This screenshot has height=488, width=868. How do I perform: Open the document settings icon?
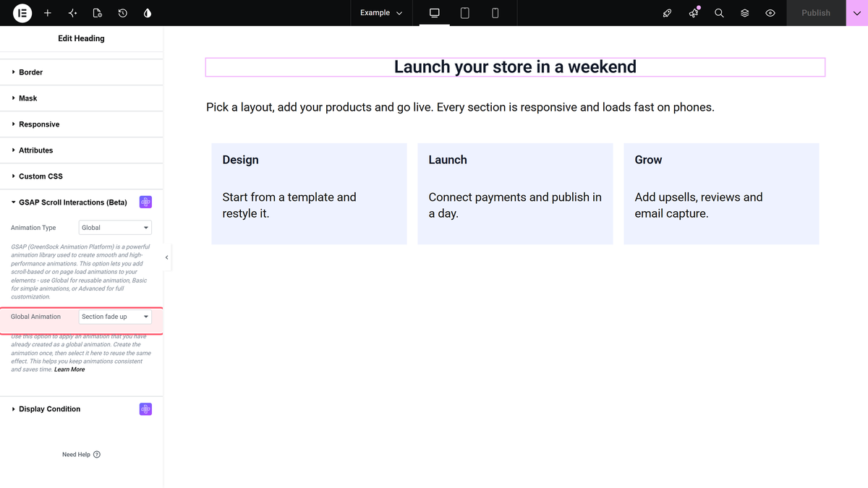98,13
